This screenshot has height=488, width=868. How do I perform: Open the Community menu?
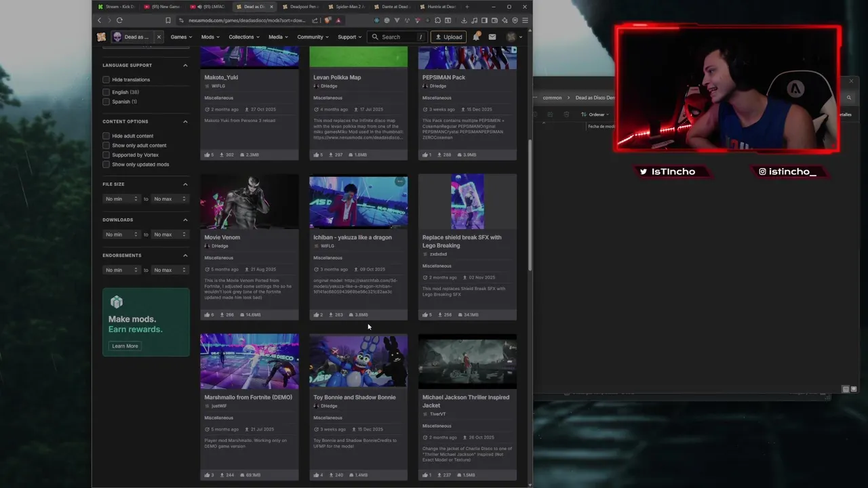coord(313,37)
